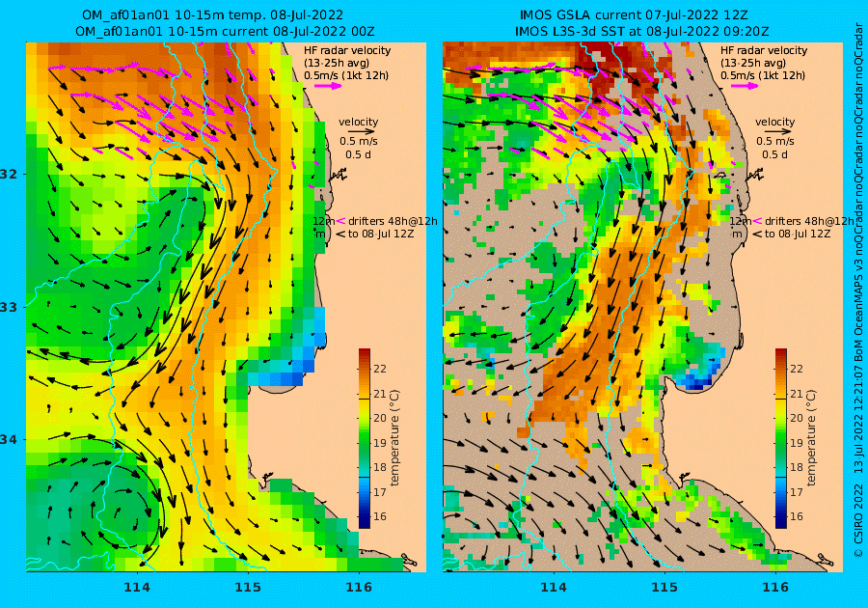Click colorbar tick '17' in IMOS panel
868x608 pixels.
pyautogui.click(x=796, y=492)
